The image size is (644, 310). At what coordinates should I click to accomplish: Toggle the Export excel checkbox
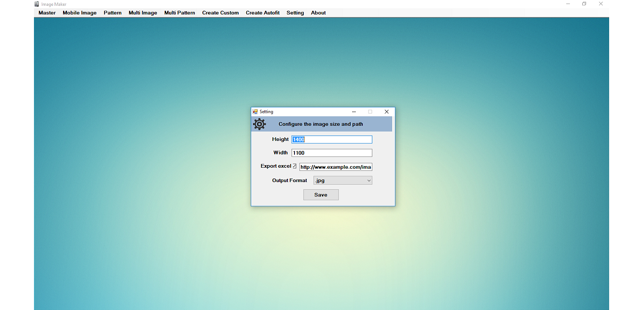(295, 166)
